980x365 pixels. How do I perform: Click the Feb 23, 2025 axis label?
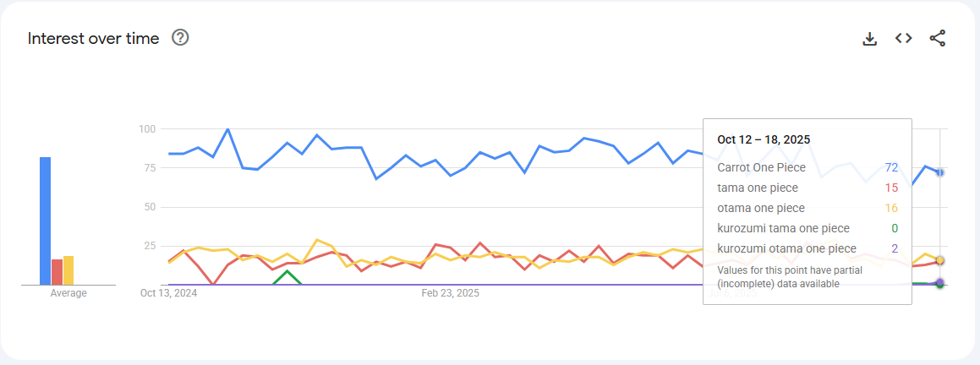(451, 292)
